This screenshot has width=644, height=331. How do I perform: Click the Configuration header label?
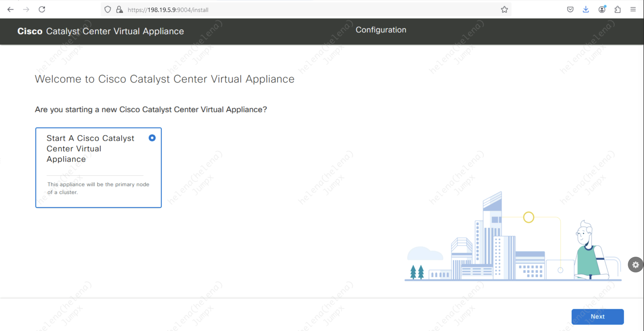pyautogui.click(x=381, y=30)
